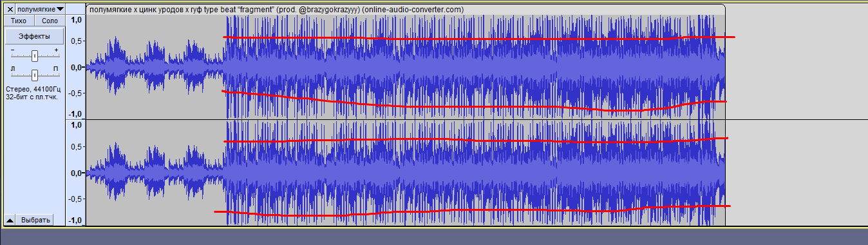Collapse track with the up-arrow button
Screen dimensions: 868x245
(x=10, y=220)
